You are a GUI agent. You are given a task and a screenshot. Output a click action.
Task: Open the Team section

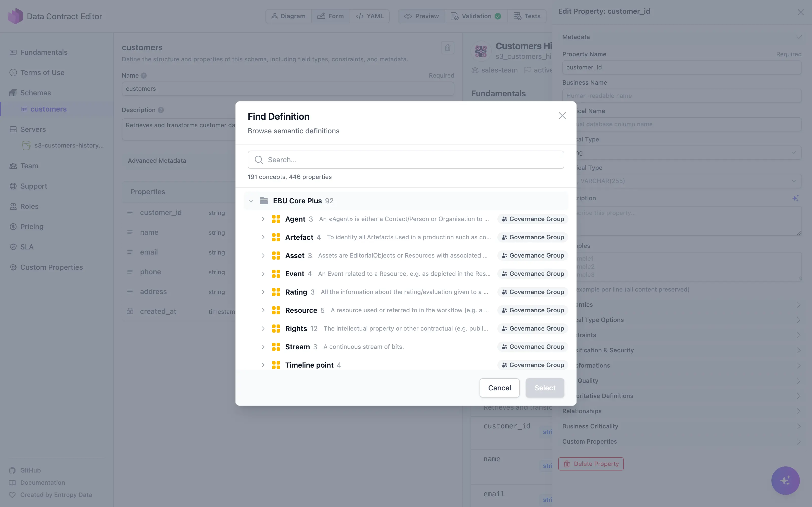point(28,166)
